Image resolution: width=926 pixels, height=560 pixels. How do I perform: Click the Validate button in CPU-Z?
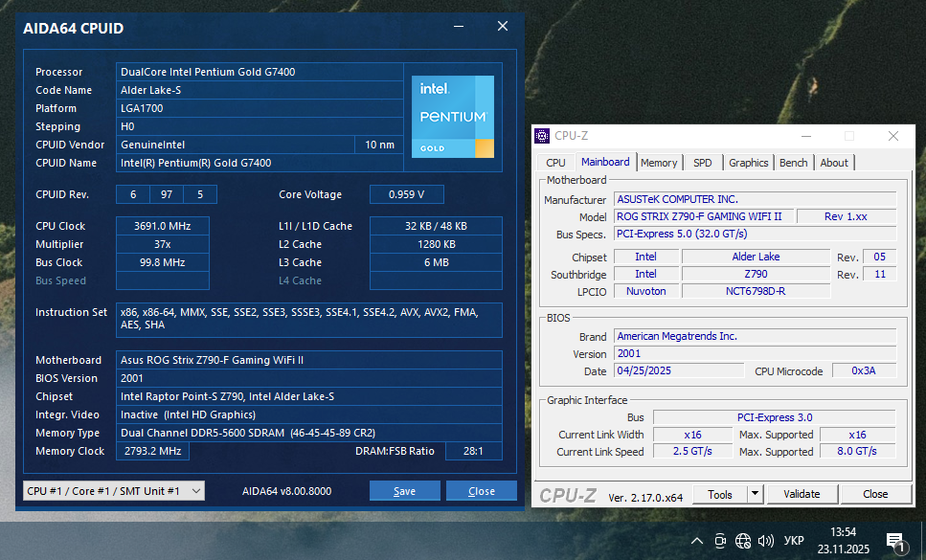click(802, 494)
